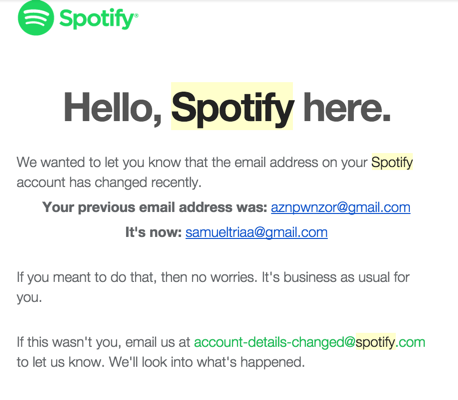Open the samueltriaa@gmail.com email link
Viewport: 458px width, 400px height.
(256, 232)
